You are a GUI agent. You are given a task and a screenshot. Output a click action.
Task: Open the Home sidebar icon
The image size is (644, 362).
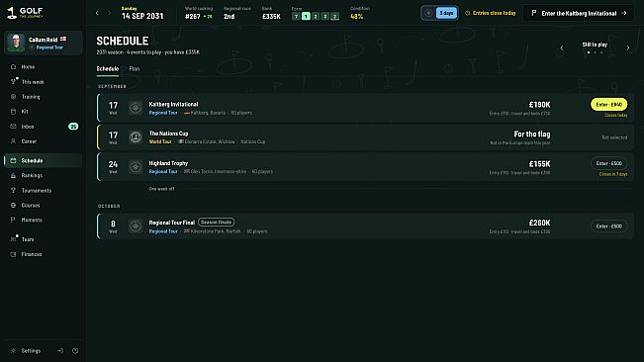[13, 67]
